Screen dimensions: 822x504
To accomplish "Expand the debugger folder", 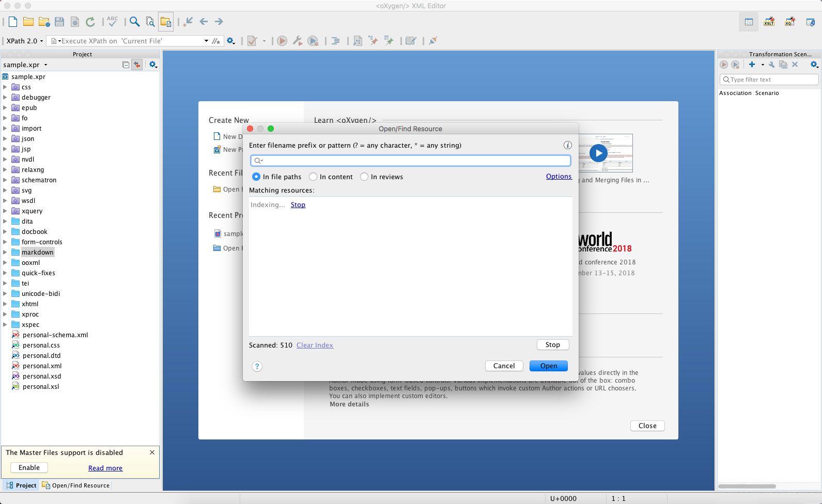I will (x=5, y=97).
